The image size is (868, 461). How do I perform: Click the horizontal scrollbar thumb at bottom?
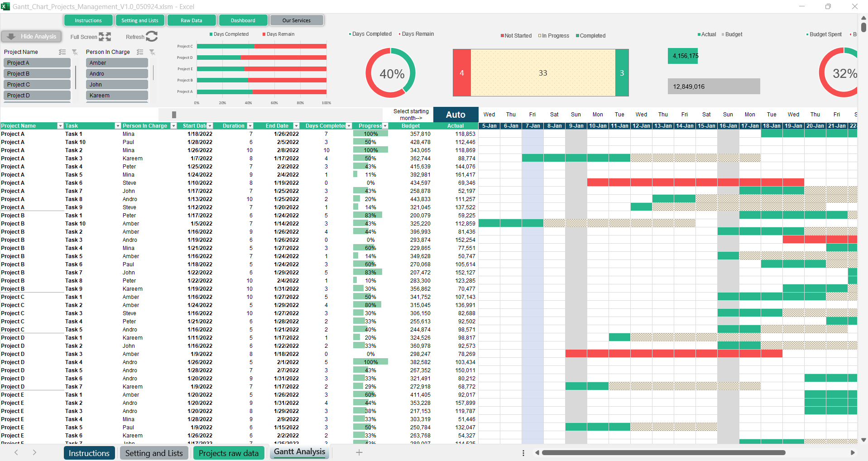(663, 453)
